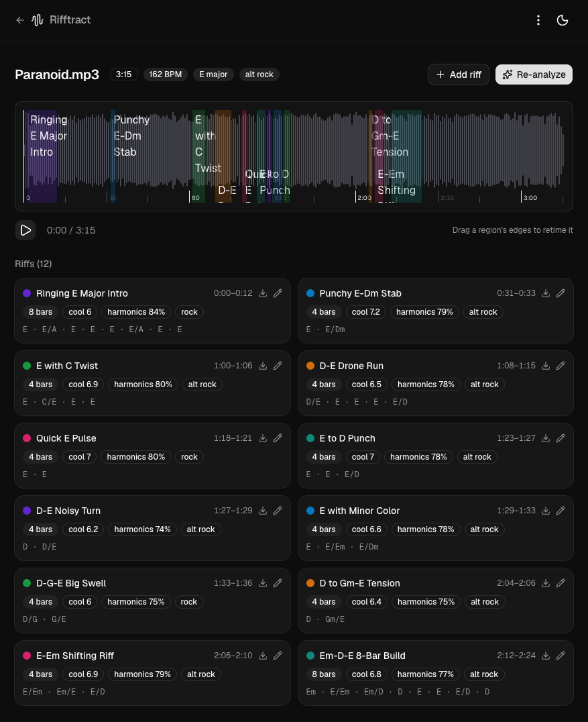Click the E major key tag
This screenshot has height=722, width=588.
213,74
